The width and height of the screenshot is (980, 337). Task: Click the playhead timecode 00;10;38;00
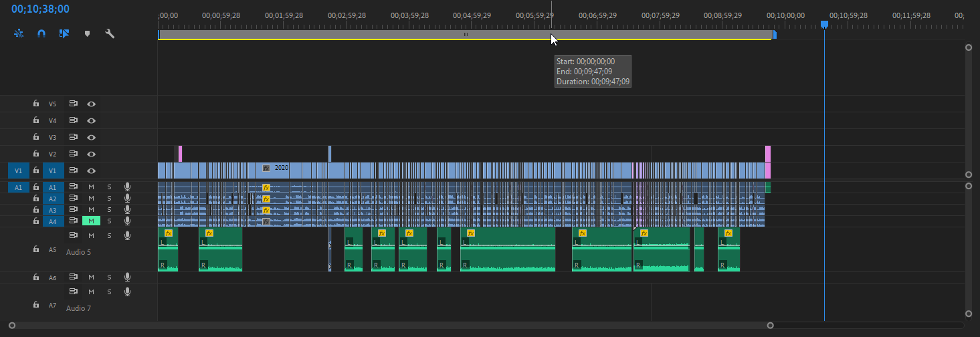tap(40, 9)
